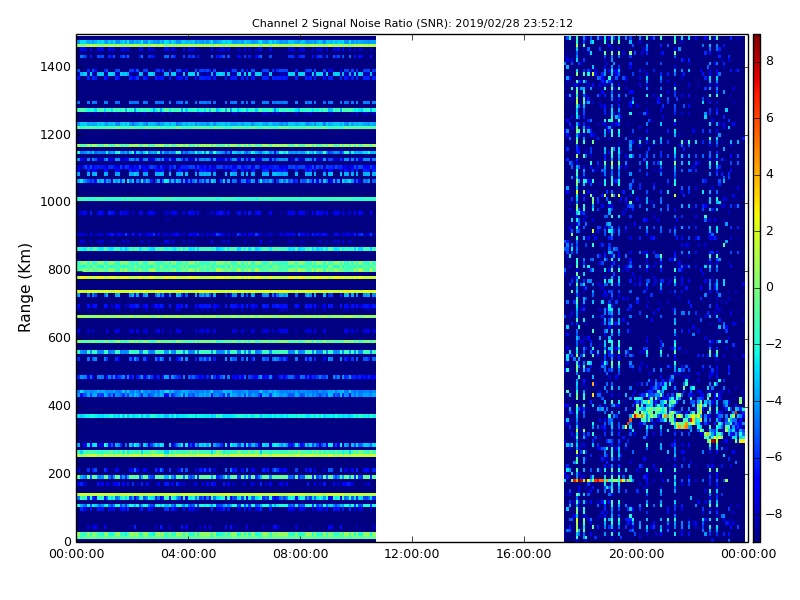Click the colorbar value 2 label
This screenshot has height=600, width=800.
[770, 231]
